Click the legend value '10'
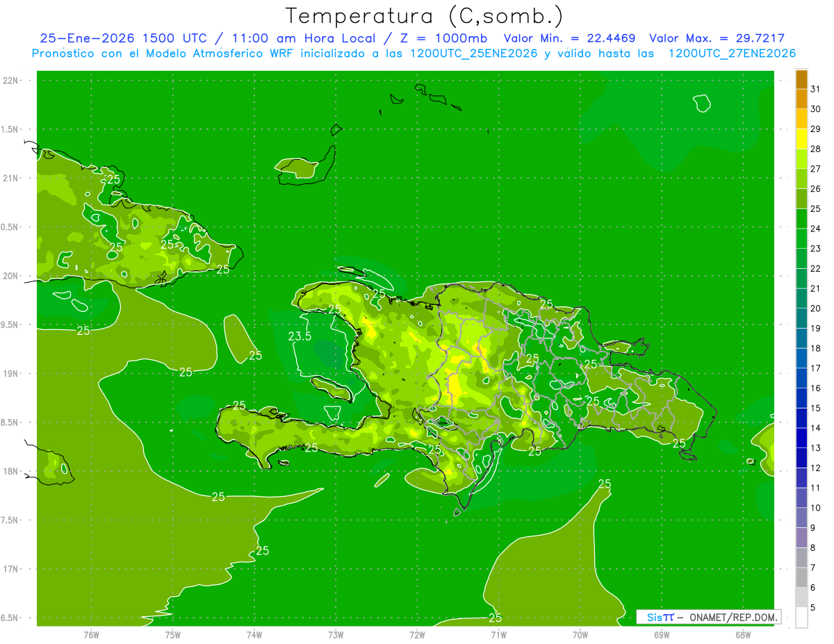 click(x=815, y=508)
